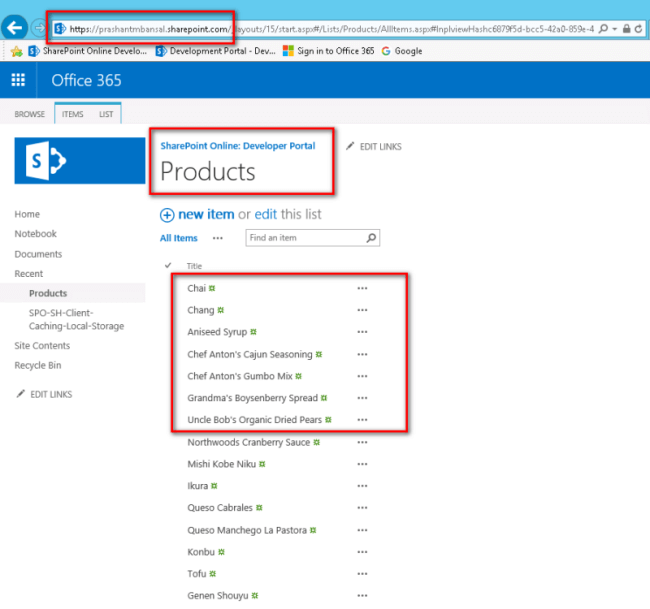Open Sign in to Office 365 bookmark
Screen dimensions: 650x609
click(x=328, y=51)
